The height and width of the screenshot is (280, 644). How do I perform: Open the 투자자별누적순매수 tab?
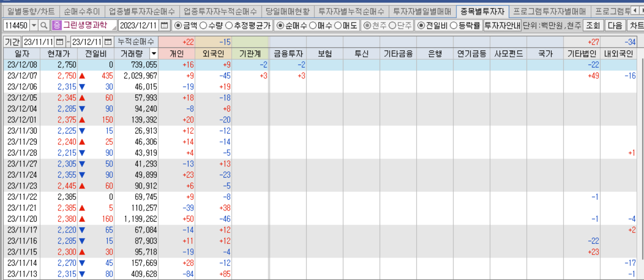click(x=351, y=11)
